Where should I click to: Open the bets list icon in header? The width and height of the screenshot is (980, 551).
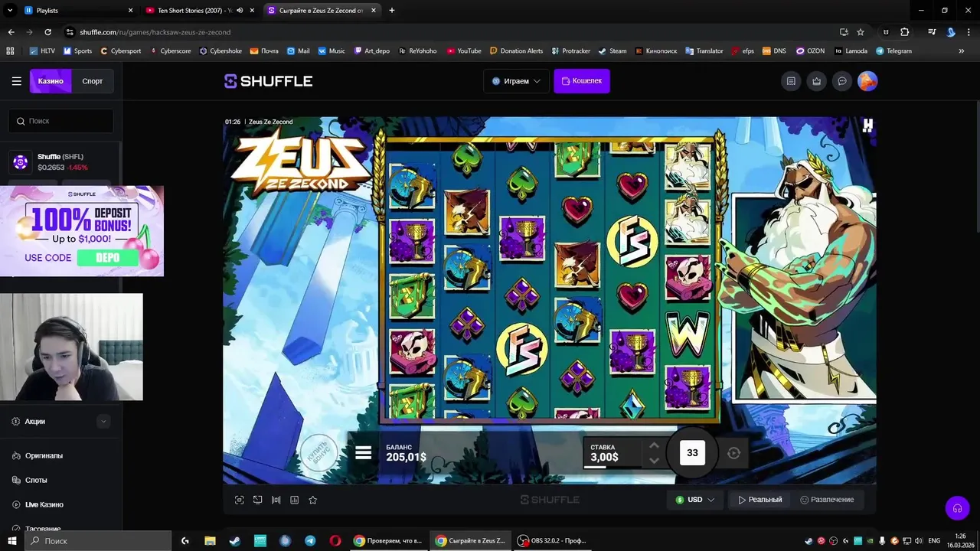791,81
